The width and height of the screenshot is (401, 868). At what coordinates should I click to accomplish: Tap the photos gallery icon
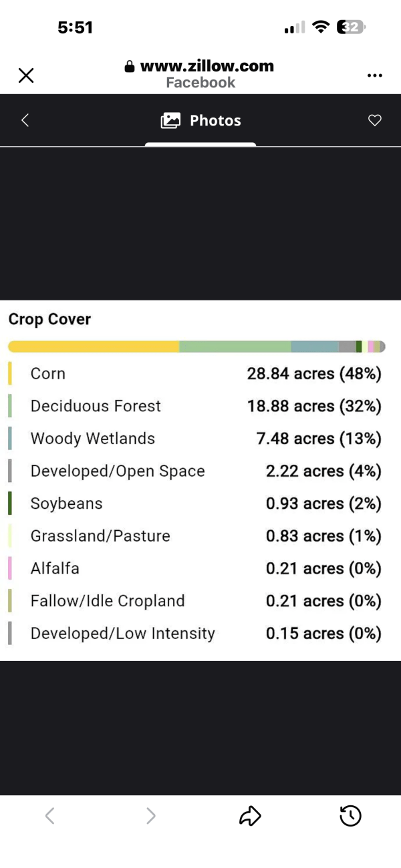pyautogui.click(x=171, y=121)
